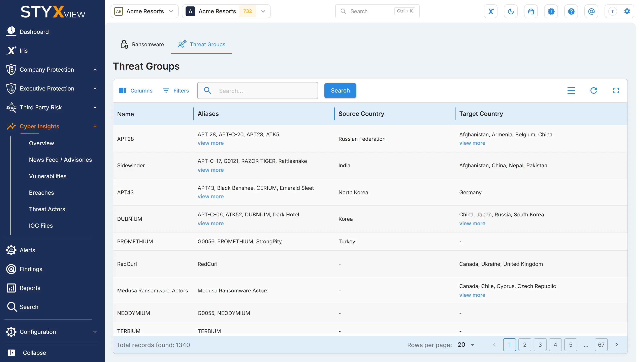Click the blue Search button
644x362 pixels.
pos(340,90)
